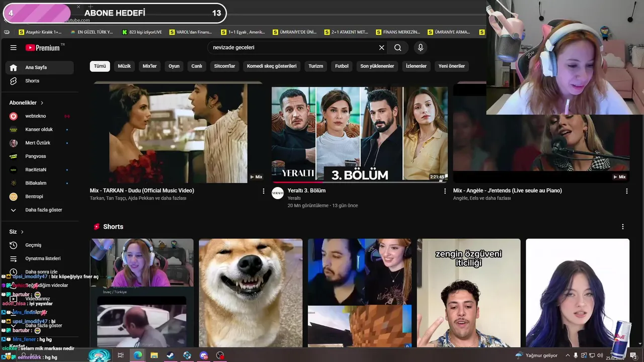Open the Shorts section options menu

(623, 227)
